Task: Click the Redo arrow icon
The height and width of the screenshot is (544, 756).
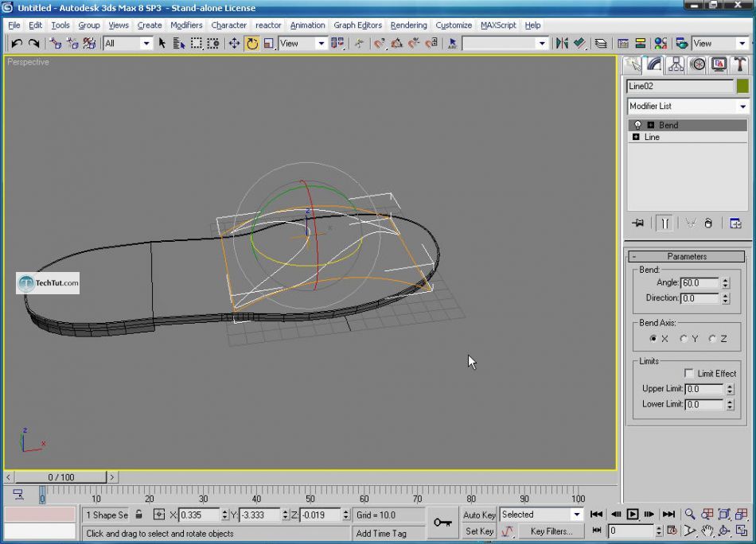Action: 33,44
